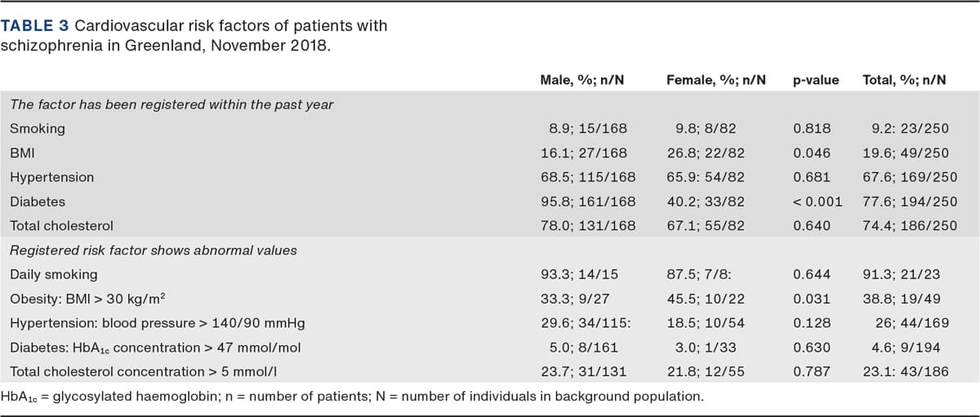The width and height of the screenshot is (980, 417).
Task: Click the Diabetes row label in first section
Action: [38, 201]
